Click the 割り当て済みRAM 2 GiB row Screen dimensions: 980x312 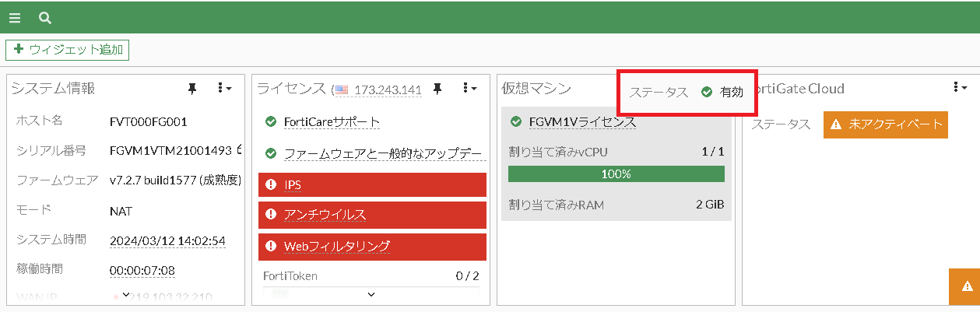[x=616, y=205]
